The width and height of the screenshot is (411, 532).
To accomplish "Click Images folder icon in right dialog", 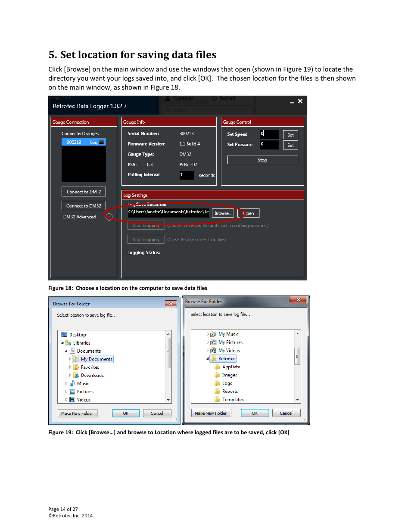I will coord(217,375).
